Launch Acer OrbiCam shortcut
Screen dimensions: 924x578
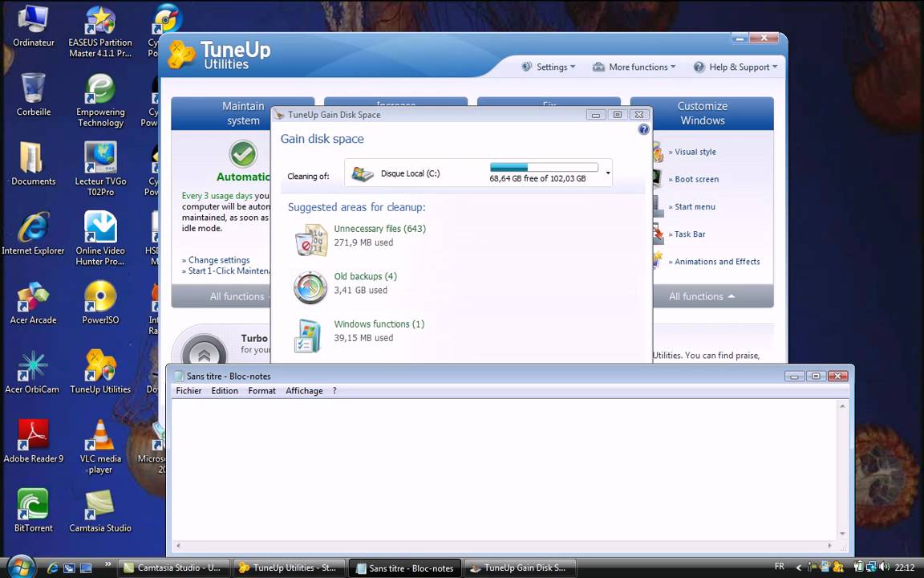(x=32, y=372)
